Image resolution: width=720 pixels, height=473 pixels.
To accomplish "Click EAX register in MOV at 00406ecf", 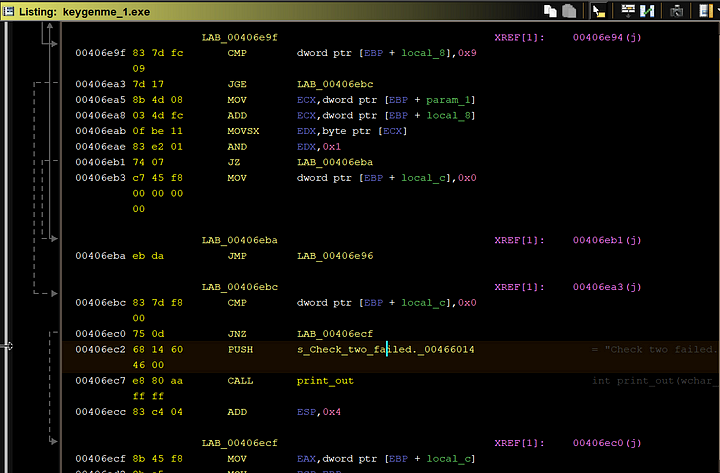I will 306,459.
